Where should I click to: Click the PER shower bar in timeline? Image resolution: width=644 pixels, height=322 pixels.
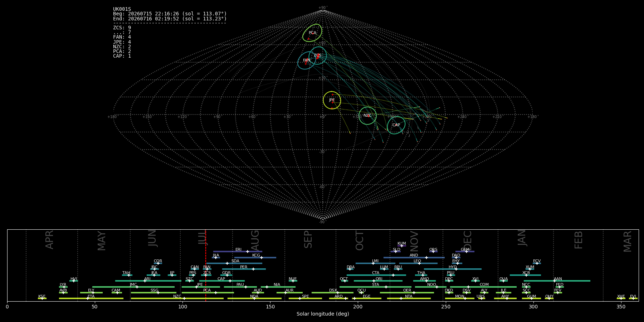(x=244, y=269)
